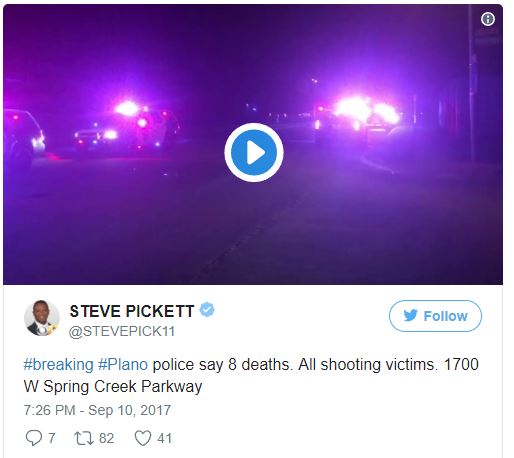Click the like count 41
This screenshot has width=514, height=458.
tap(165, 438)
